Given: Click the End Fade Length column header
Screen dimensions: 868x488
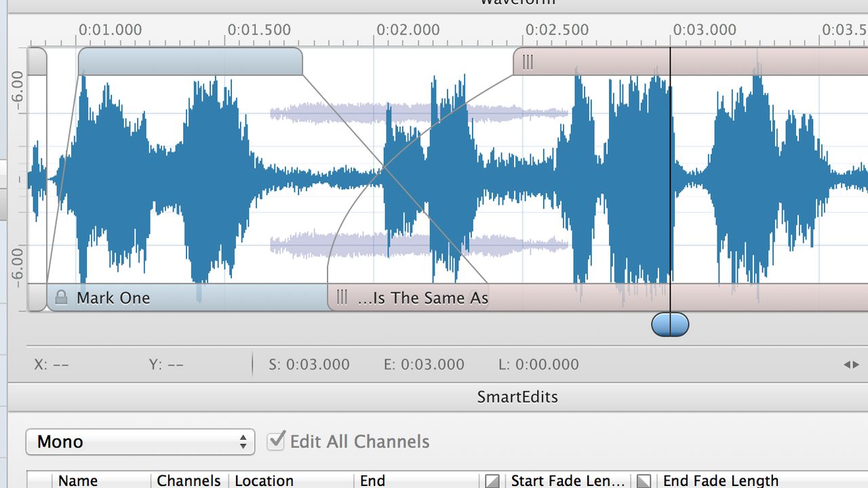Looking at the screenshot, I should 720,480.
